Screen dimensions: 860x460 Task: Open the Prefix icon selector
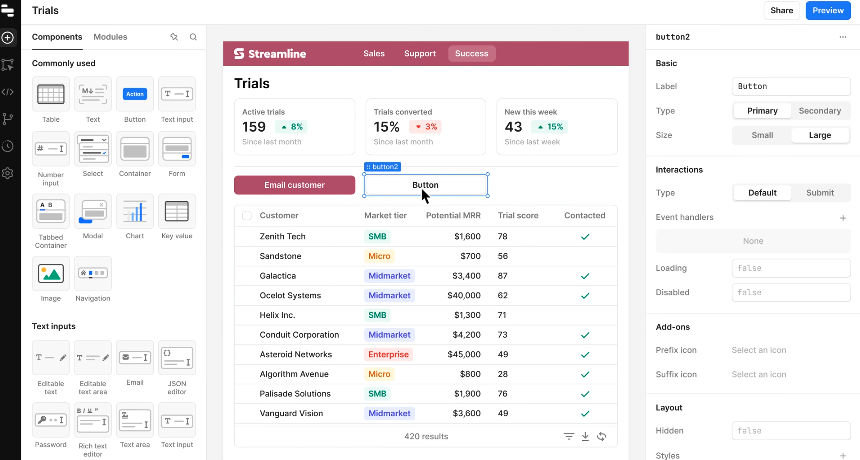[758, 350]
